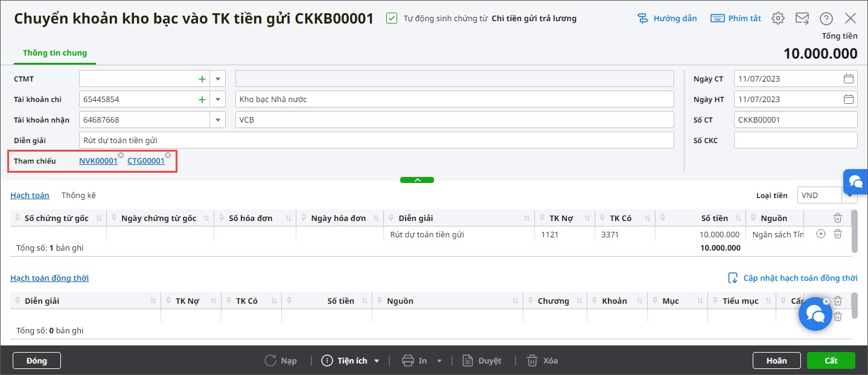Open reference NVK00001
The height and width of the screenshot is (375, 868).
[x=98, y=161]
